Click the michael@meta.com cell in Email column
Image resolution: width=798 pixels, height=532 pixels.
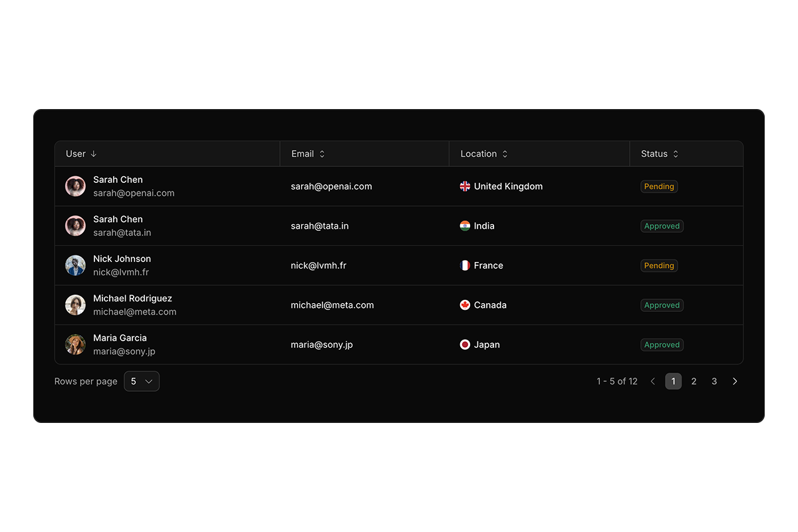tap(332, 305)
